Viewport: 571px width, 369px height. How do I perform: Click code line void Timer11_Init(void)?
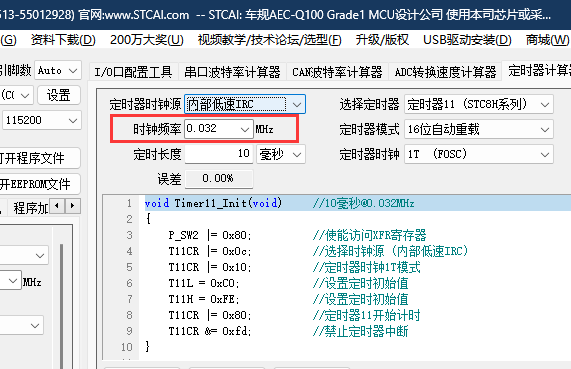[x=213, y=203]
